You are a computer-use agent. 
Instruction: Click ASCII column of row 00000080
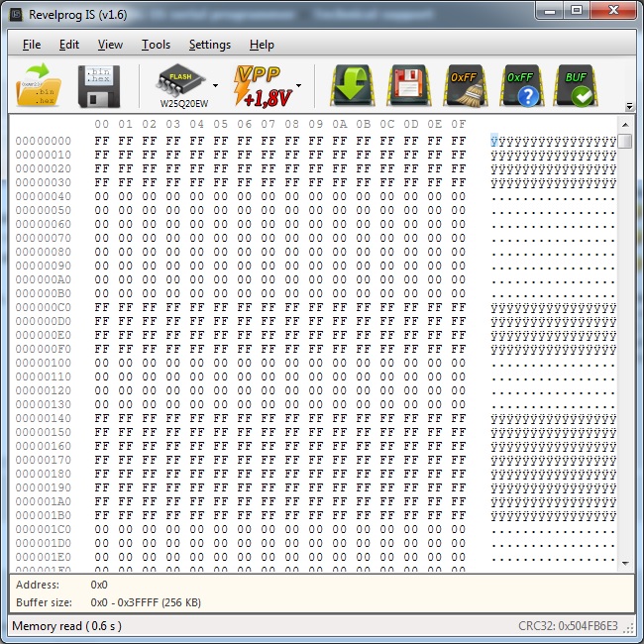click(x=553, y=253)
